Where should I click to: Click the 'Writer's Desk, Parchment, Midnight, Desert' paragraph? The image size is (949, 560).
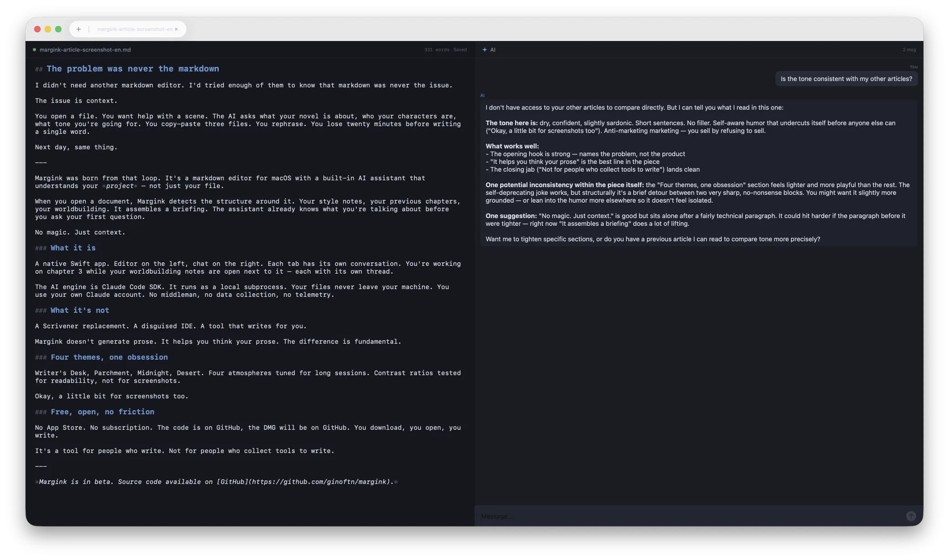click(248, 377)
